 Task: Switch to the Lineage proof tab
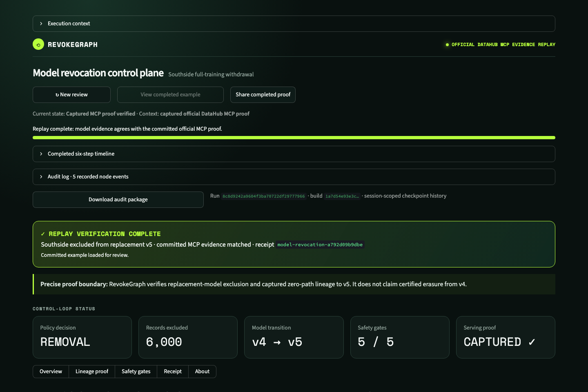[x=92, y=372]
